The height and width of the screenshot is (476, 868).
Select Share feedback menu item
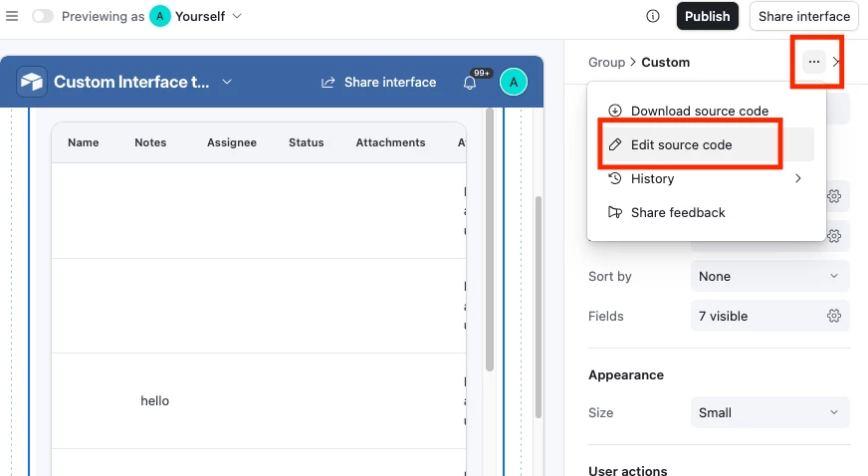click(708, 212)
